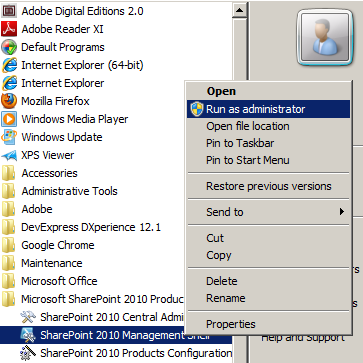Expand the Maintenance folder
The height and width of the screenshot is (363, 363).
[42, 263]
